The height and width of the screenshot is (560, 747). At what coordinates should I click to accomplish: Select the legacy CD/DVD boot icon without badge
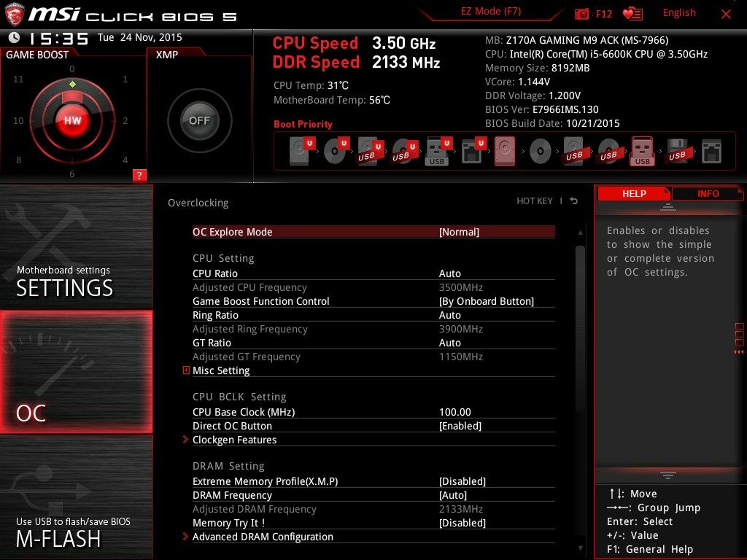click(541, 152)
